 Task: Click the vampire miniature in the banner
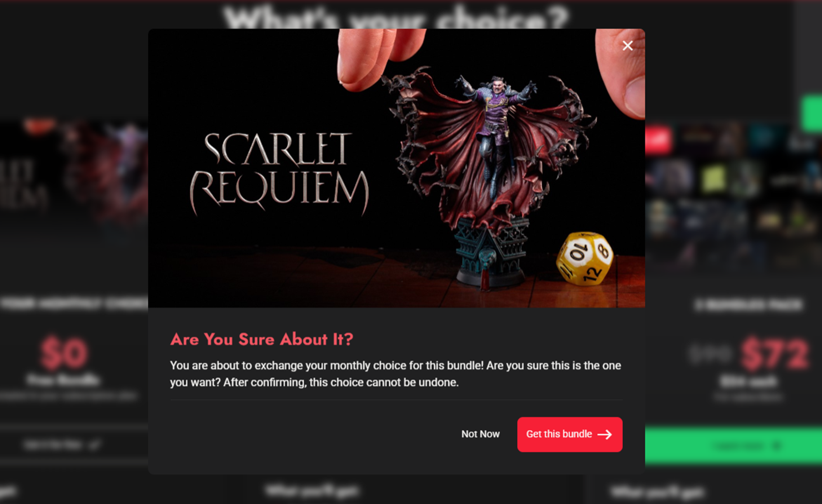click(492, 175)
